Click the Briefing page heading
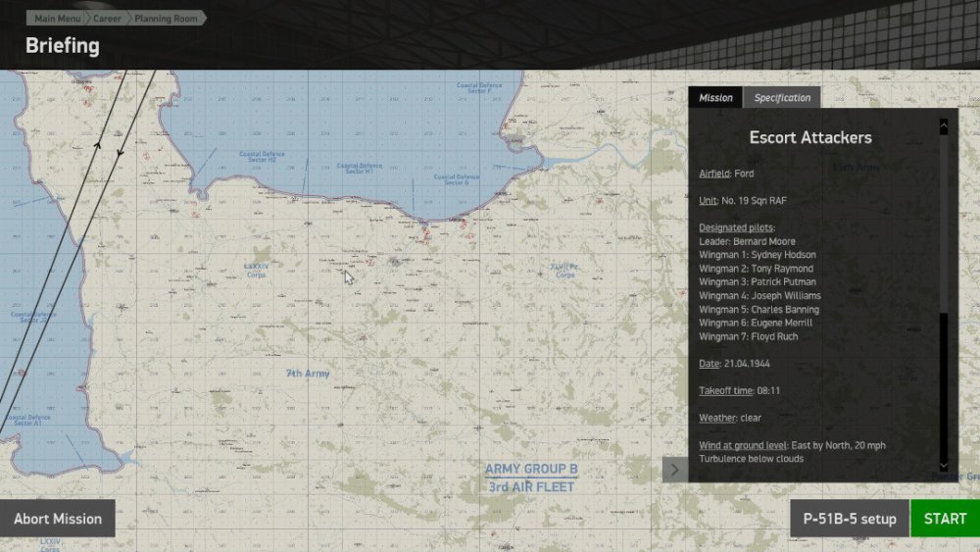Image resolution: width=980 pixels, height=552 pixels. coord(63,46)
